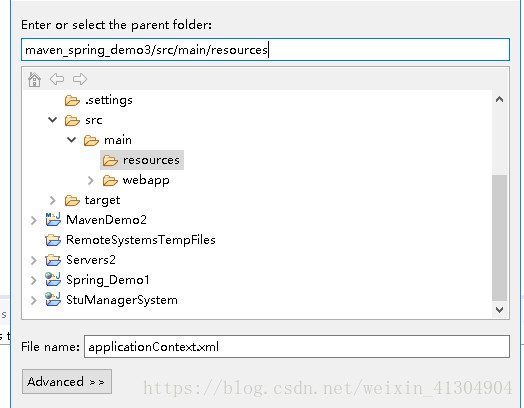Expand the target folder node
Image resolution: width=524 pixels, height=408 pixels.
[x=52, y=200]
